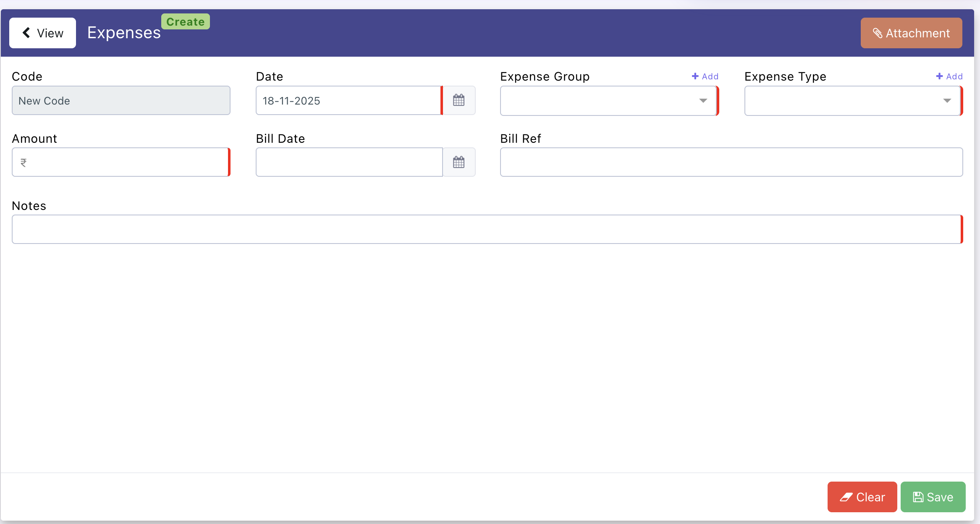Click the Expense Type dropdown arrow
The image size is (980, 524).
pos(947,101)
